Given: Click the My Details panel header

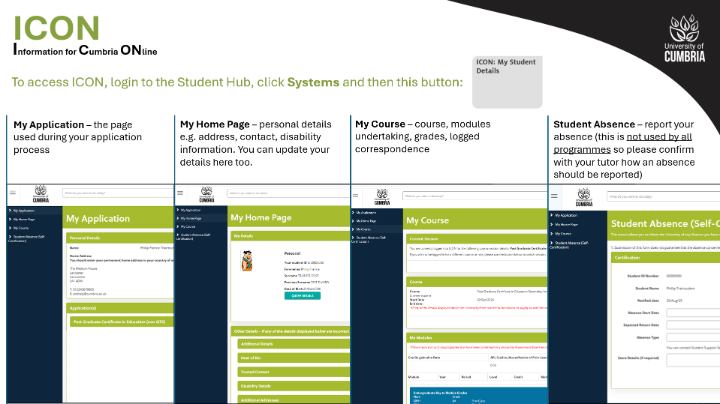Looking at the screenshot, I should click(x=290, y=236).
